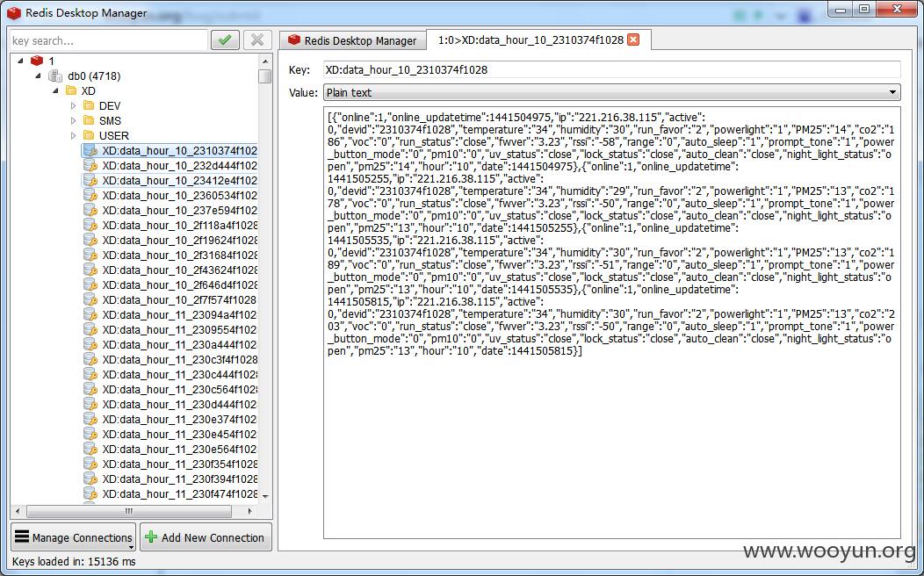Screen dimensions: 924x576
Task: Collapse the XD folder node
Action: click(55, 90)
